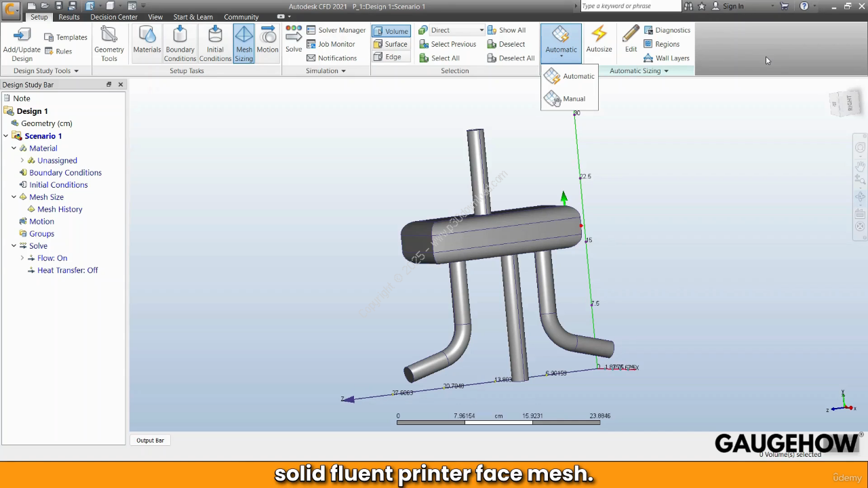The width and height of the screenshot is (868, 488).
Task: Open the Direct selection dropdown
Action: click(481, 30)
